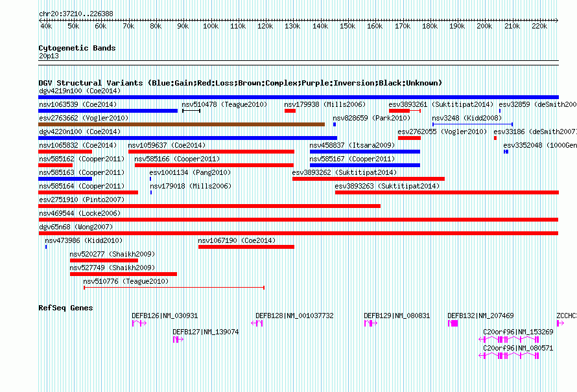Select the esv2762055 (Vogler2010) red bar
The width and height of the screenshot is (577, 392).
click(409, 138)
